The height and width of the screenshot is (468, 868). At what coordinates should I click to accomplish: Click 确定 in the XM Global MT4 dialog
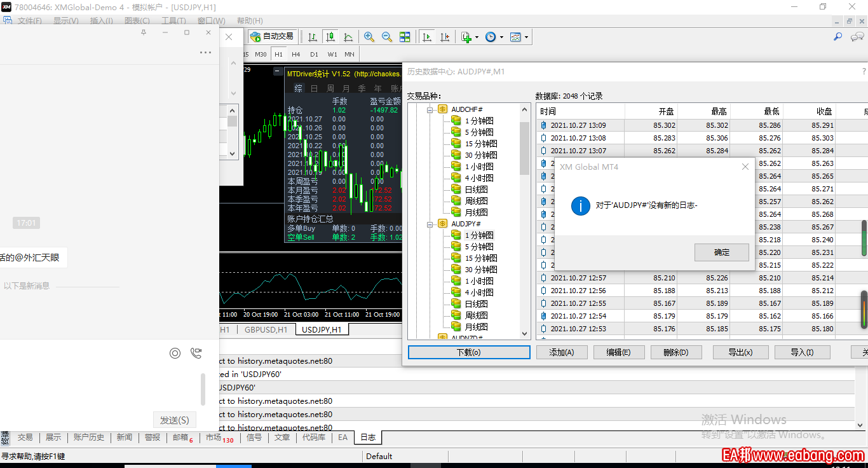point(722,252)
